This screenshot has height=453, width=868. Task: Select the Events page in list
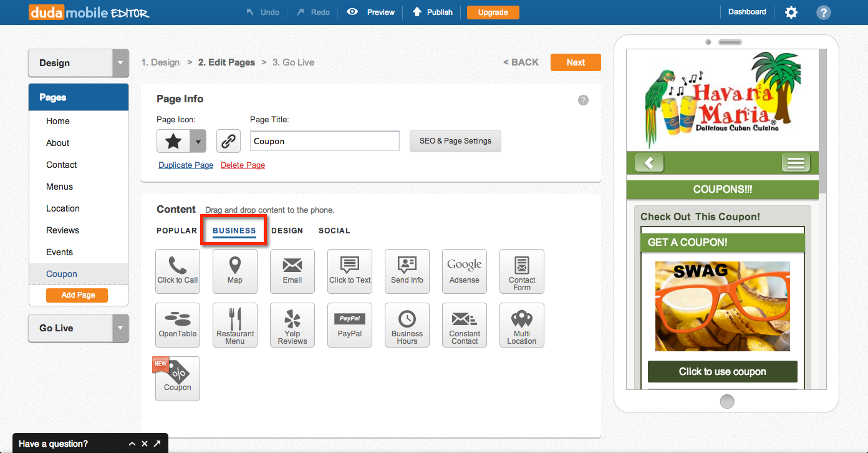click(x=79, y=252)
